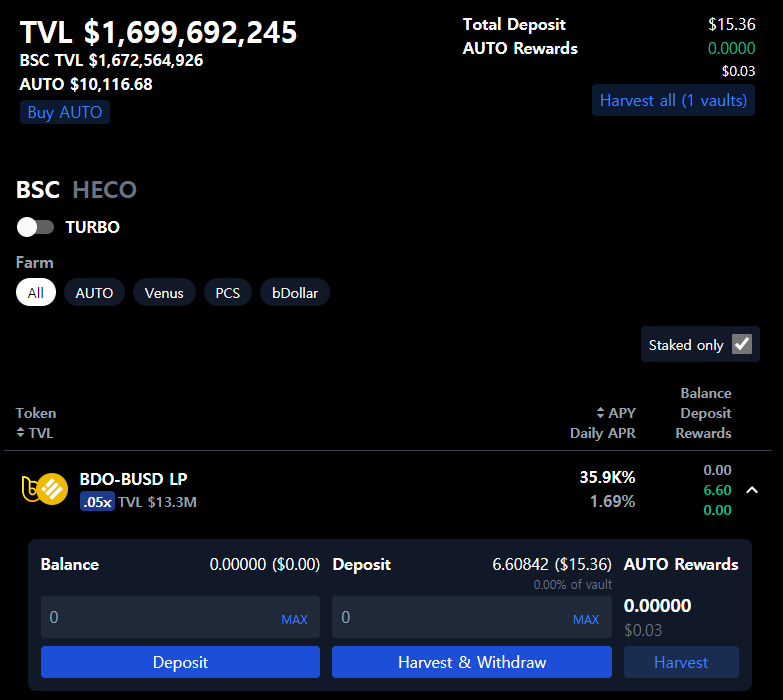Click the APY sort arrows icon
783x700 pixels.
(600, 412)
